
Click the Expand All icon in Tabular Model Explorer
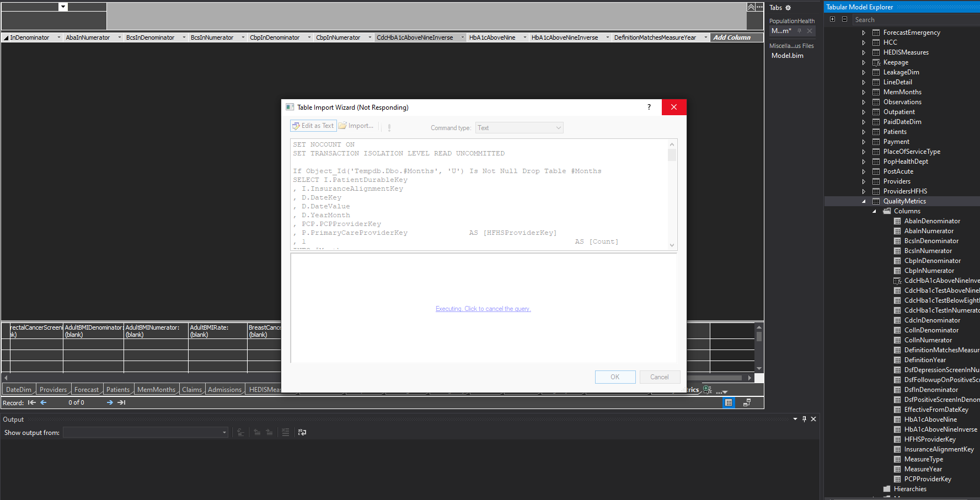(x=832, y=18)
